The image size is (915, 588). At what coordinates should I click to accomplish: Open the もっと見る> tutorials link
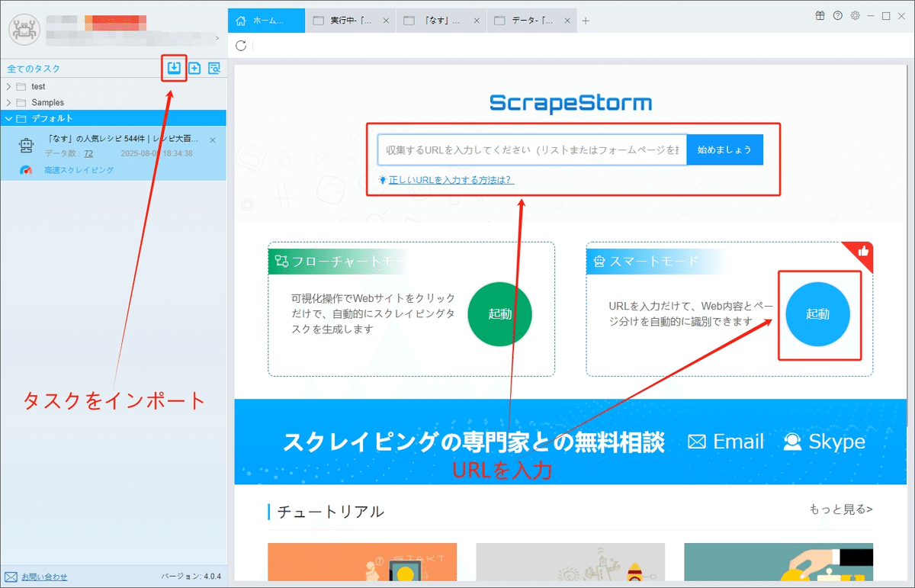coord(841,509)
